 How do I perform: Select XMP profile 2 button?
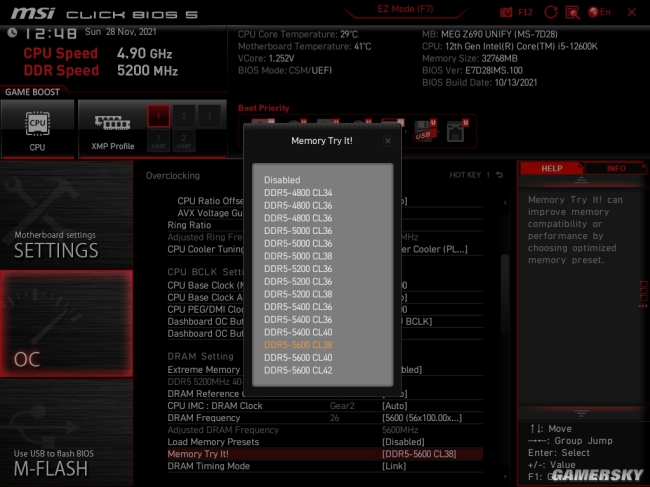click(184, 116)
